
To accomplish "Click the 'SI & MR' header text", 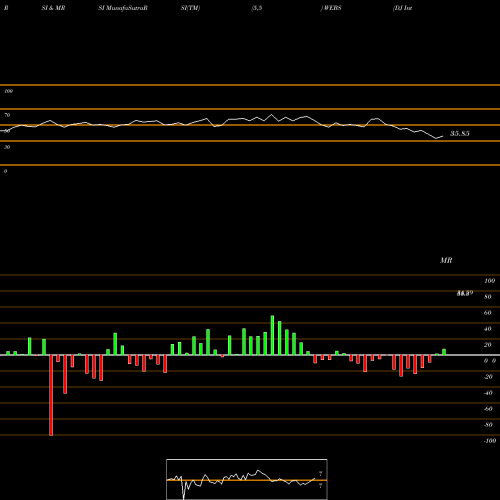I will click(53, 8).
